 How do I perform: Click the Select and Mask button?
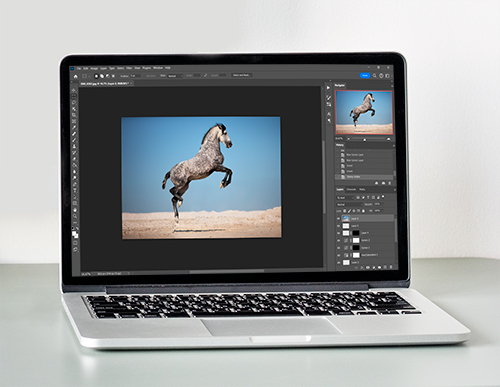[241, 75]
